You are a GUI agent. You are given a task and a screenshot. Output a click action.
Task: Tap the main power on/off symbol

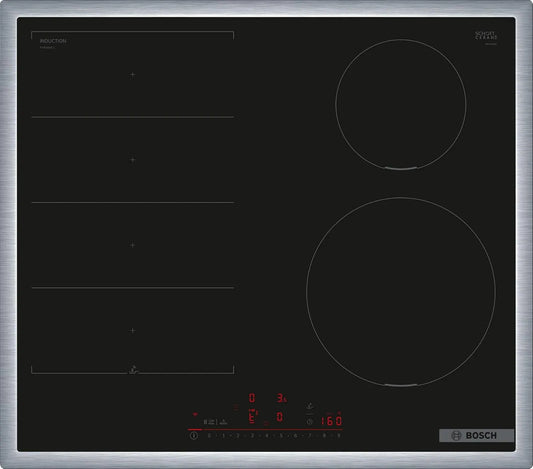pos(194,435)
